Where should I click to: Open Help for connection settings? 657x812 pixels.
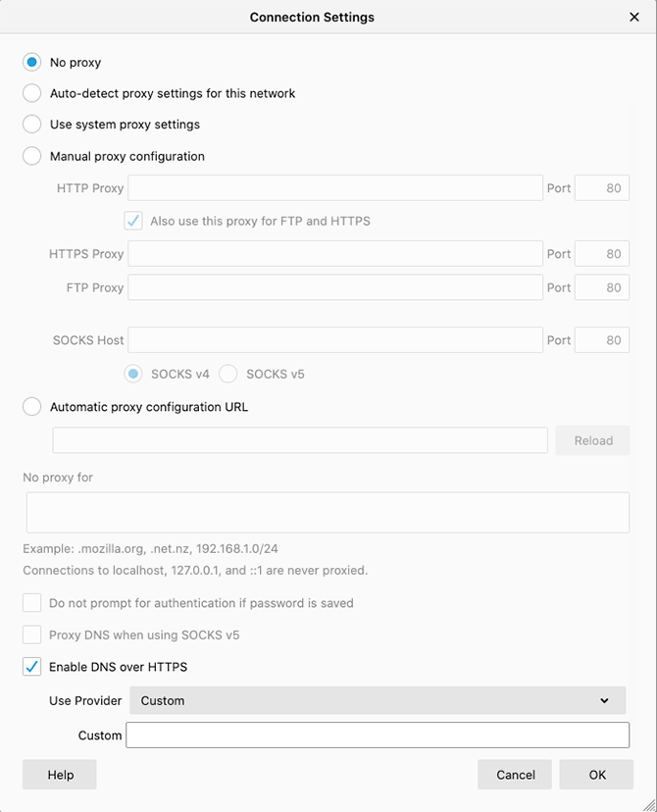point(60,774)
